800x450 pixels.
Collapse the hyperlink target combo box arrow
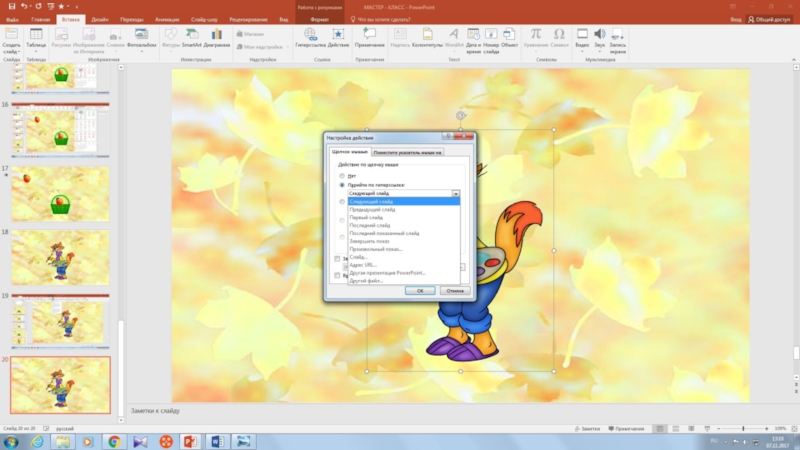pos(455,193)
